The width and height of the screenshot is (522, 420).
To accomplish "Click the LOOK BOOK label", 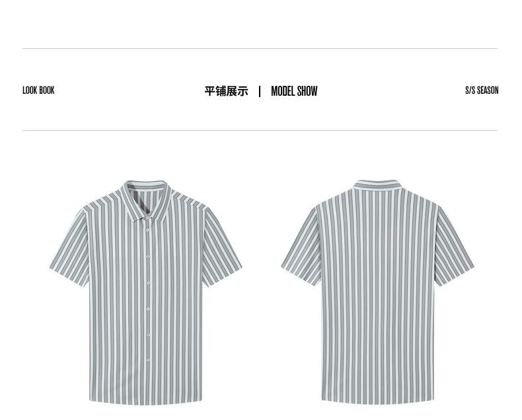I will (x=38, y=90).
